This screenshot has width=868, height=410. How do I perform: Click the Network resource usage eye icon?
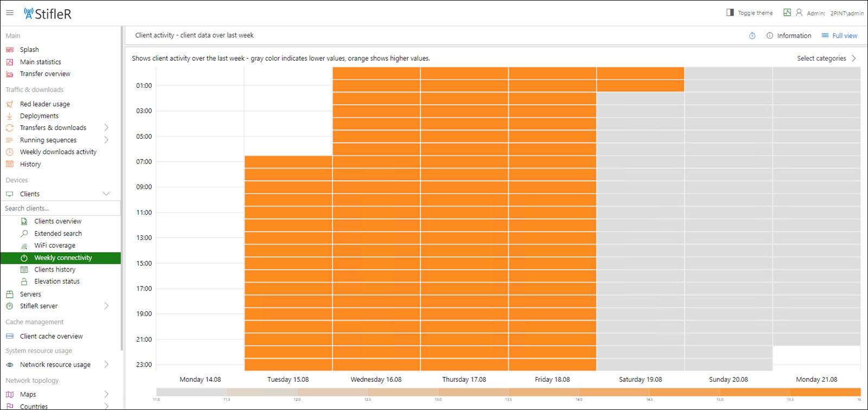pyautogui.click(x=9, y=365)
